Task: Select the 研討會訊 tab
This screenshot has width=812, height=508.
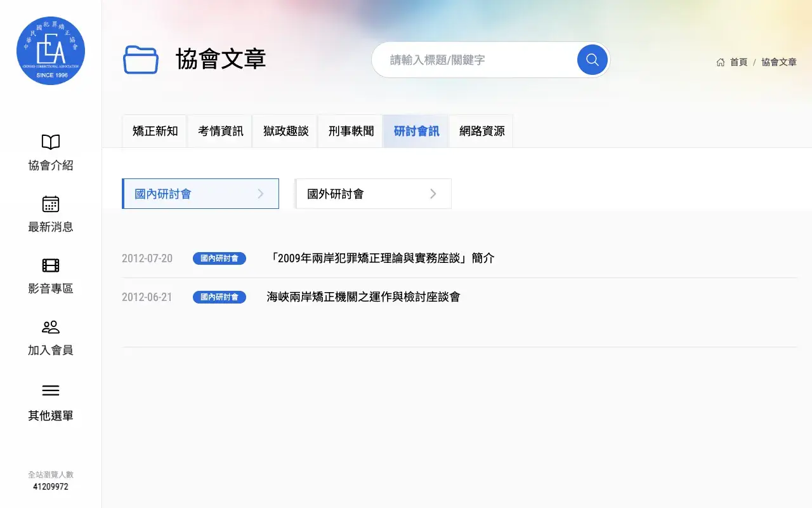Action: [416, 131]
